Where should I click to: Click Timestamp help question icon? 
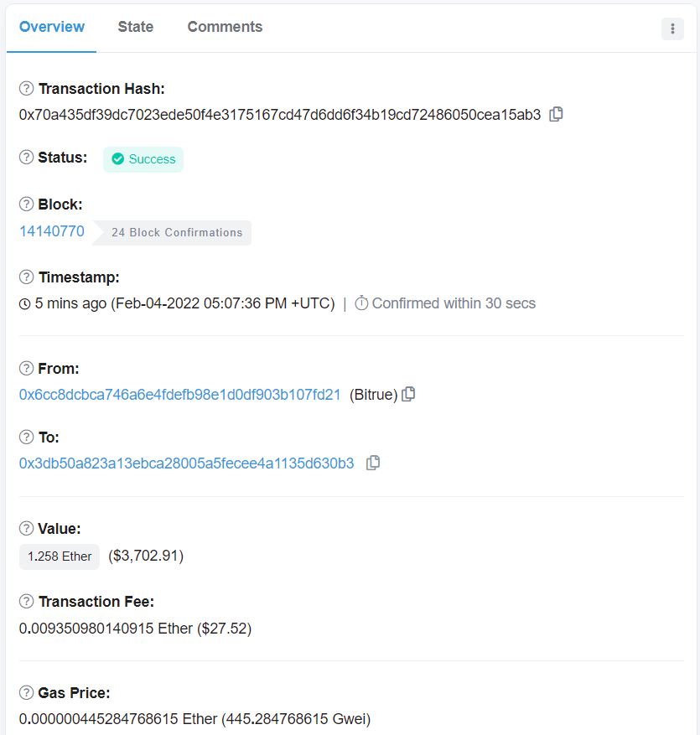click(x=26, y=277)
